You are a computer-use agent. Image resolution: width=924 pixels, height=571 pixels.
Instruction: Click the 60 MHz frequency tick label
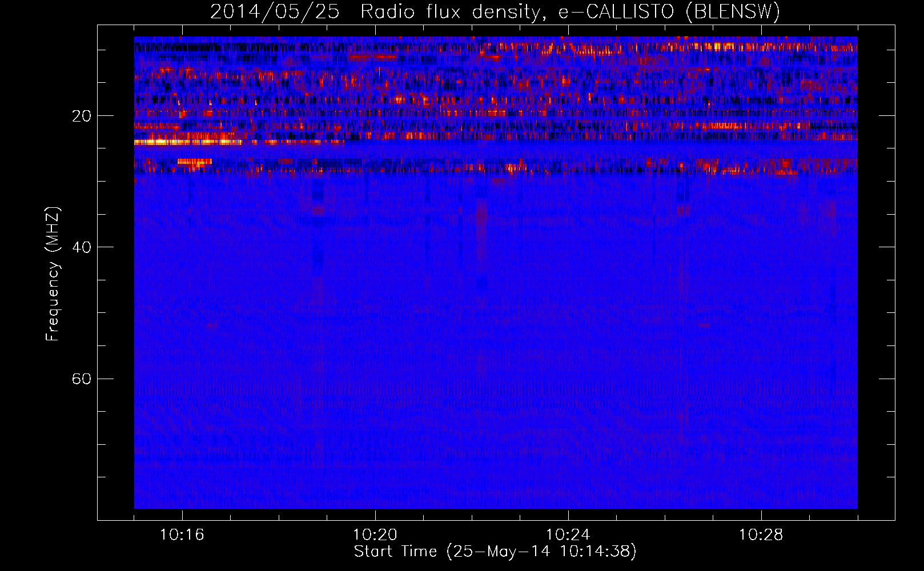[x=81, y=379]
